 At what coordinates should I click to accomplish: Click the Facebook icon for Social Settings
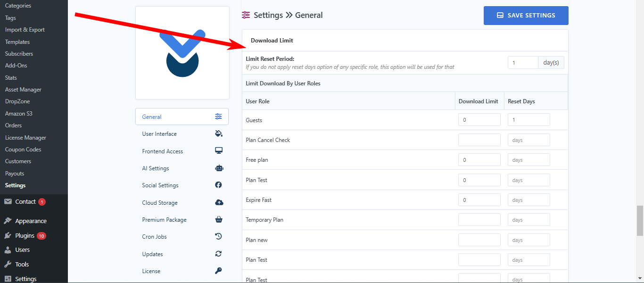click(218, 185)
